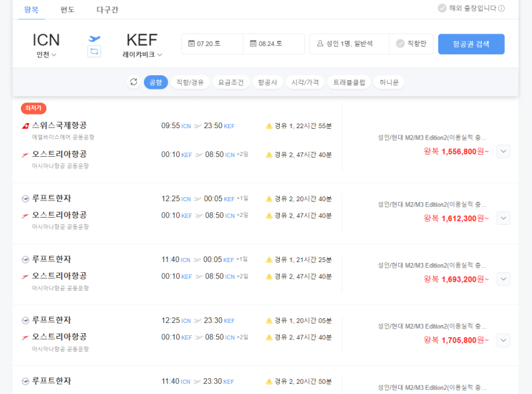Click the calendar icon for 08.24 return date

pyautogui.click(x=253, y=44)
